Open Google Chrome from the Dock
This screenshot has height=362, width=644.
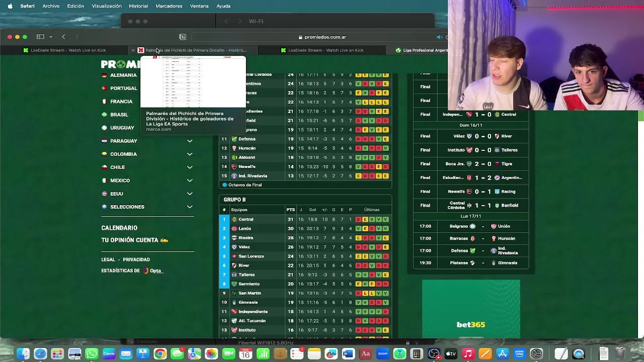click(x=160, y=354)
